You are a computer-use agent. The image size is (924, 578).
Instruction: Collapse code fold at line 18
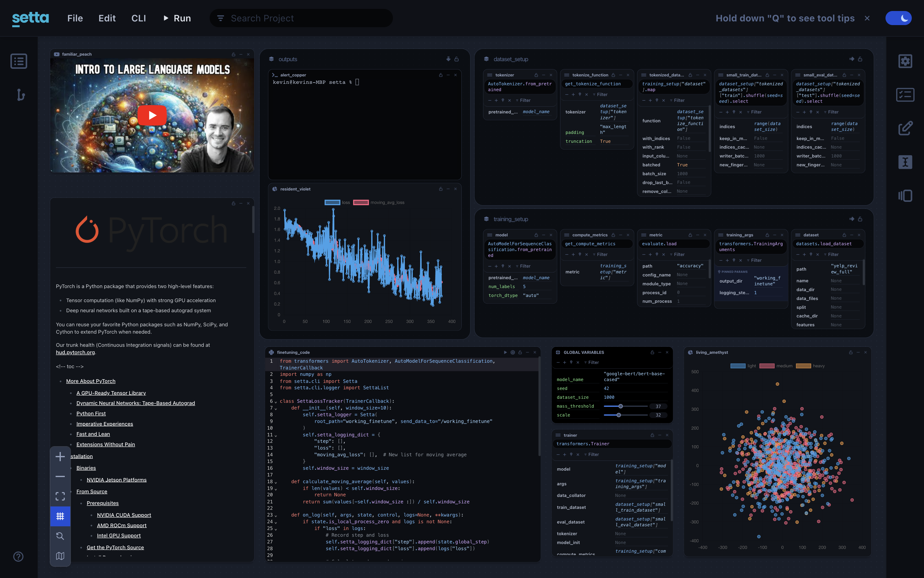(x=276, y=483)
